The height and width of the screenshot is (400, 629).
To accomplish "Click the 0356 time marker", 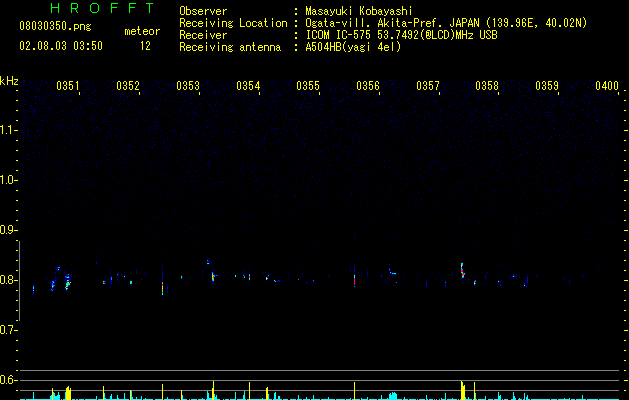I will click(x=368, y=85).
